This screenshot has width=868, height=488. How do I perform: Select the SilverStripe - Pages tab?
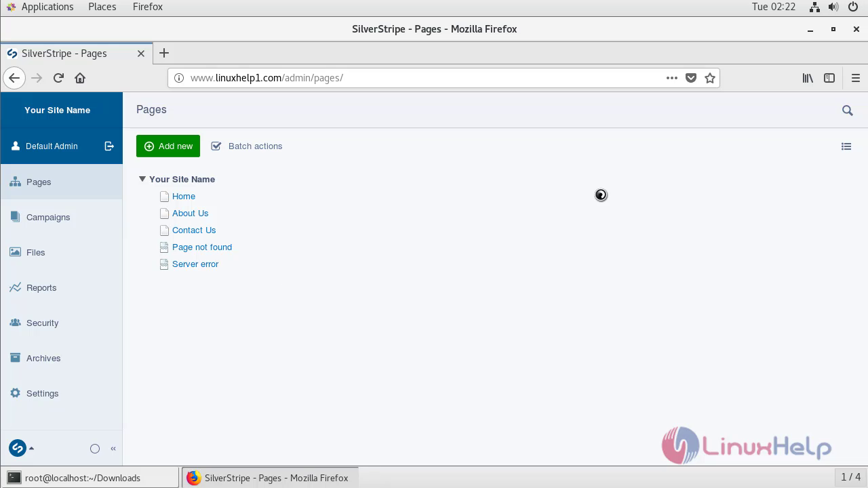point(76,54)
